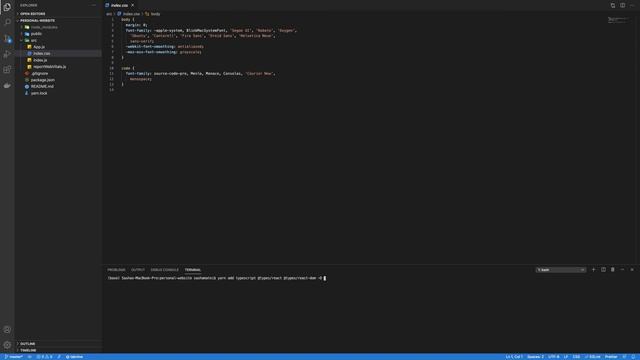Change indentation via Spaces: 2

click(535, 357)
